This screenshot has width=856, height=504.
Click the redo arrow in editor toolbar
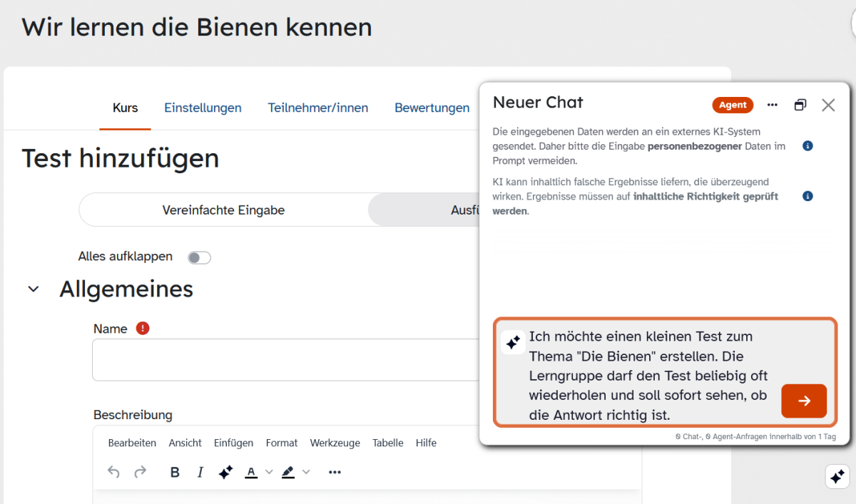[x=141, y=472]
